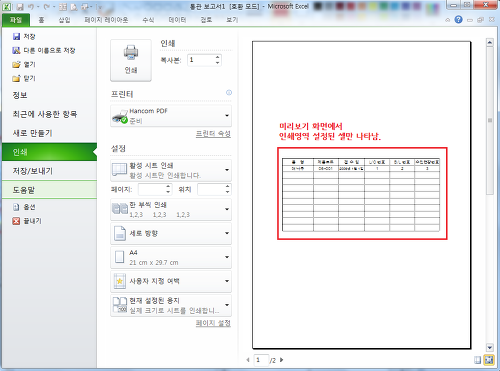Click the green 파일 tab
This screenshot has width=500, height=371.
click(16, 20)
